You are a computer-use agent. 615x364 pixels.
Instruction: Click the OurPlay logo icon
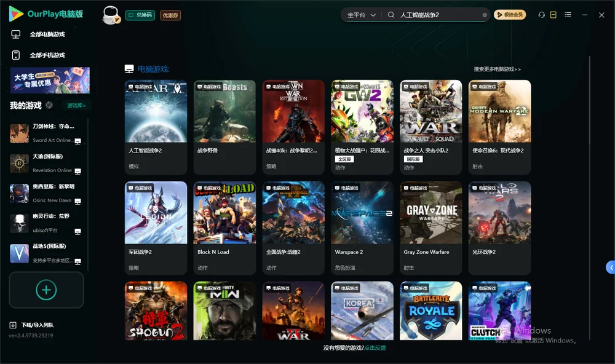[x=16, y=14]
